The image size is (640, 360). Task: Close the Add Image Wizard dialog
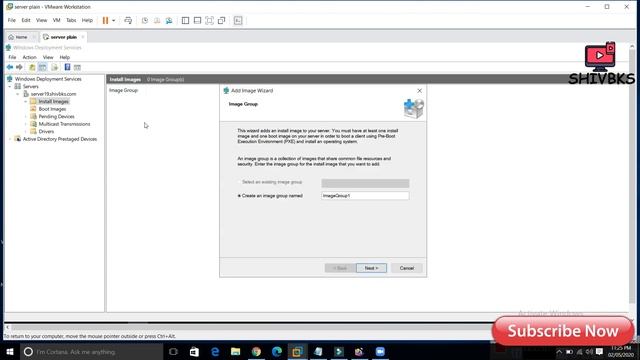pyautogui.click(x=419, y=91)
